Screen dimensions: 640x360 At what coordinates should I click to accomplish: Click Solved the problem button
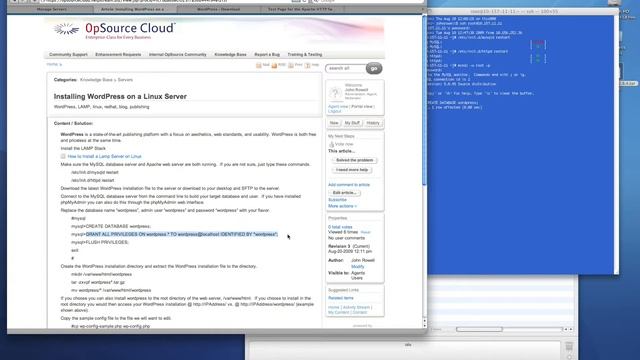click(x=354, y=160)
